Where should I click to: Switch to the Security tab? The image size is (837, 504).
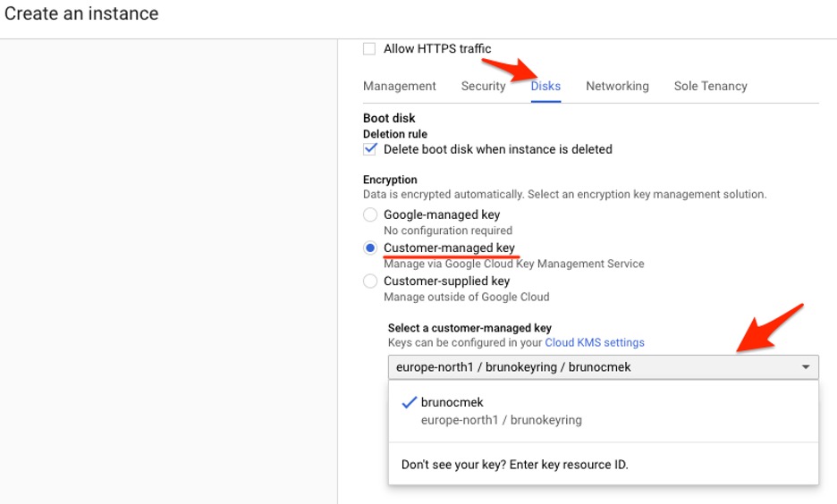(484, 87)
